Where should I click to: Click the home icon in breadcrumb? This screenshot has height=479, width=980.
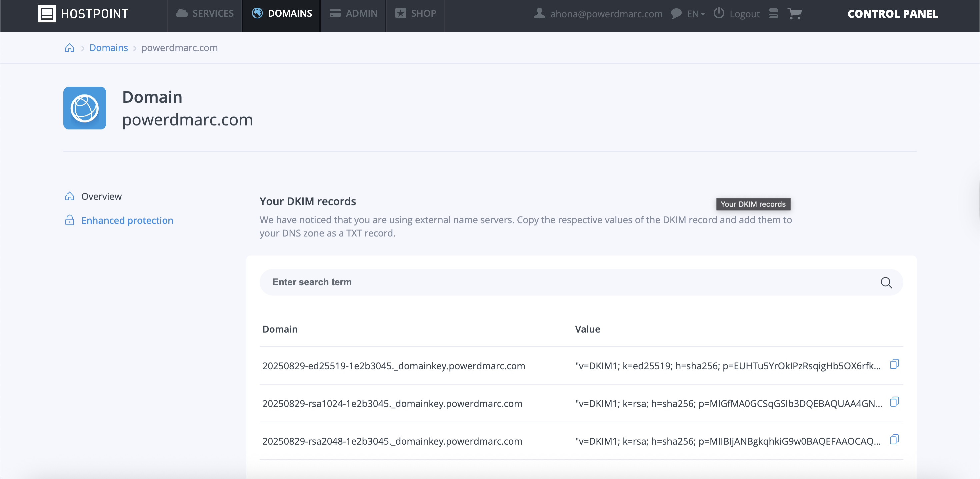[x=69, y=48]
